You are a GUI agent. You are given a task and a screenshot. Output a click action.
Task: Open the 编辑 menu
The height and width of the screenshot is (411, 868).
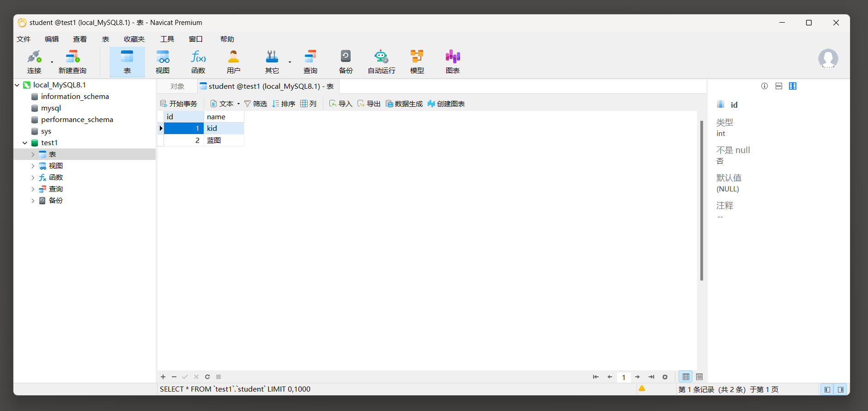[x=52, y=39]
